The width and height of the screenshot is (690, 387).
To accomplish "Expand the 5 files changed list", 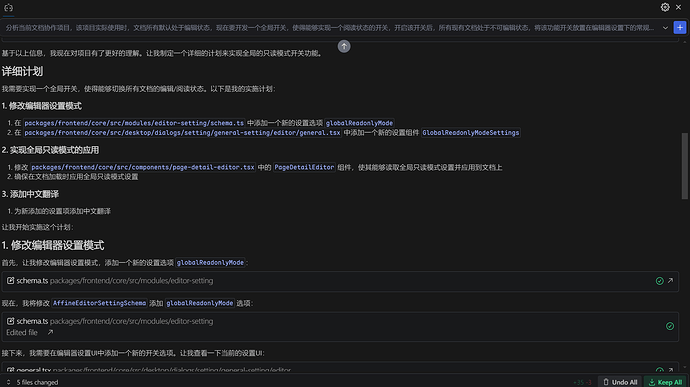I will 8,382.
